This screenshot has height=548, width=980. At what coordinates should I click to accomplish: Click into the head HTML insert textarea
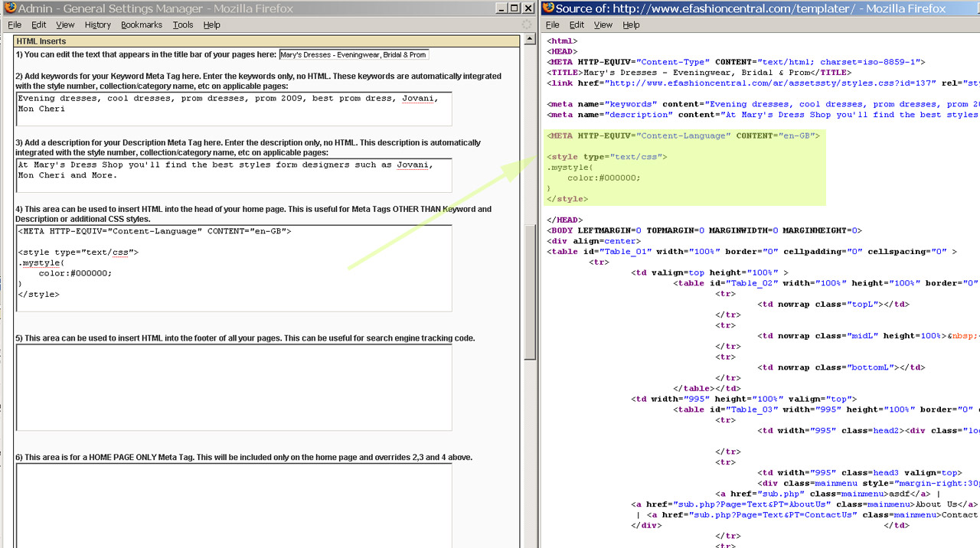(x=234, y=268)
